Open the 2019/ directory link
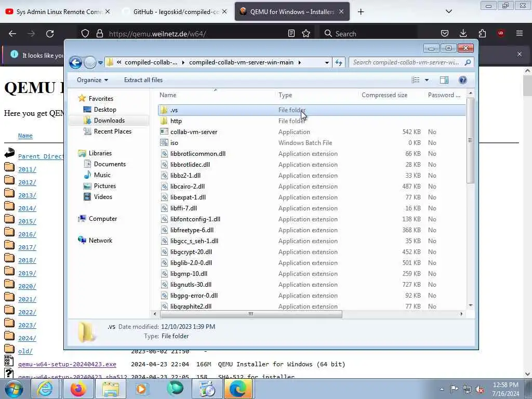 27,273
